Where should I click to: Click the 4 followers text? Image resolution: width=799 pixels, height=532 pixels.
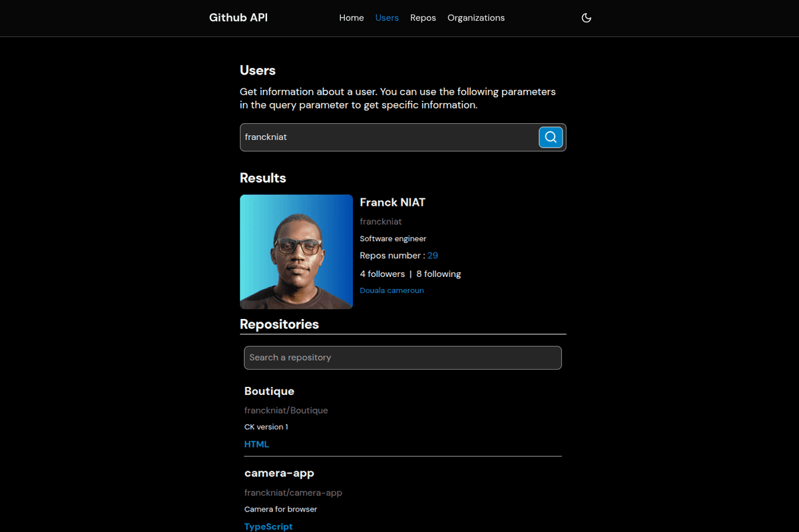(x=382, y=274)
